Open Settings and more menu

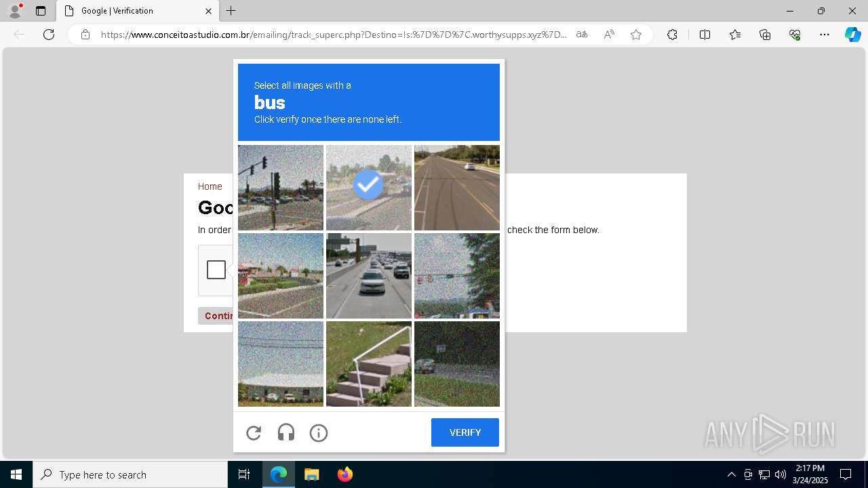pos(825,35)
